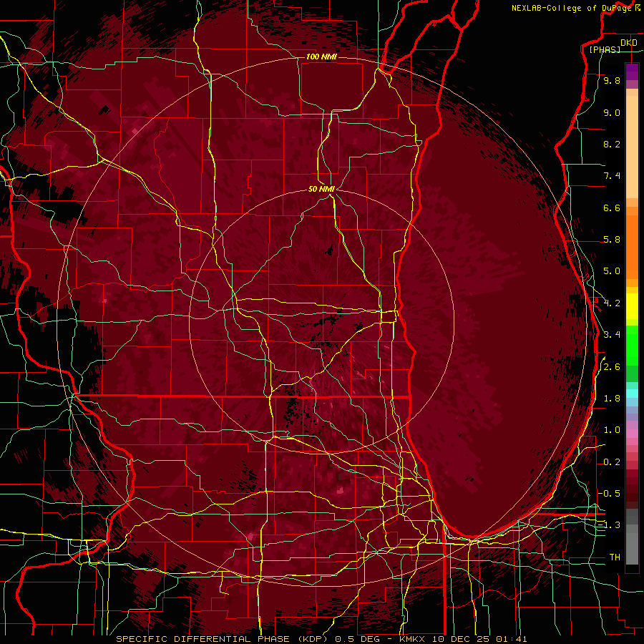The image size is (644, 644).
Task: Click the 5.8 value on the scale
Action: [x=612, y=240]
